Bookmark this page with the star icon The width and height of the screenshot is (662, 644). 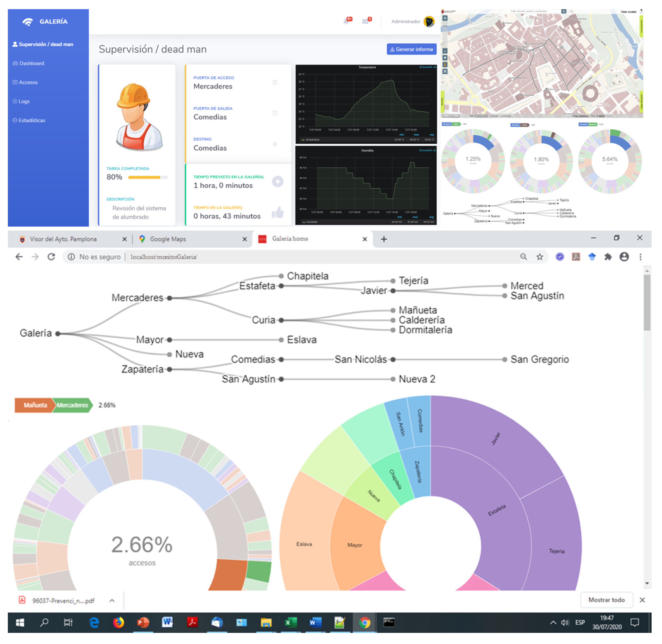(540, 257)
